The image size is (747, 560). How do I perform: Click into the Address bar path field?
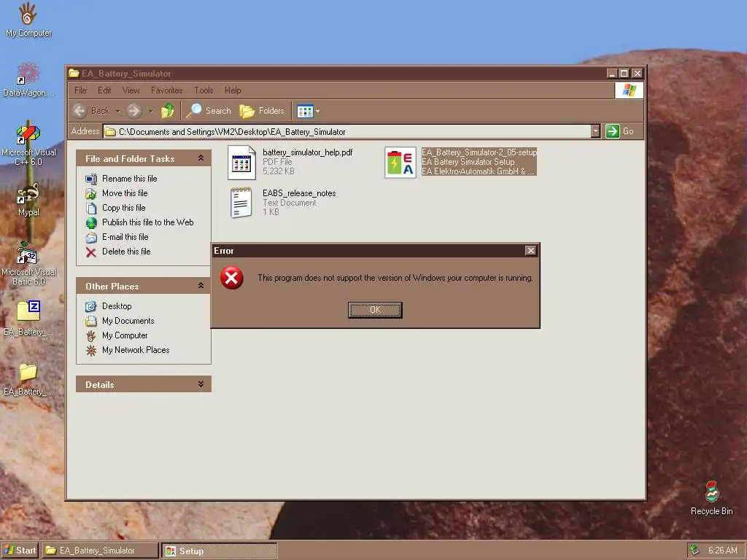(347, 131)
